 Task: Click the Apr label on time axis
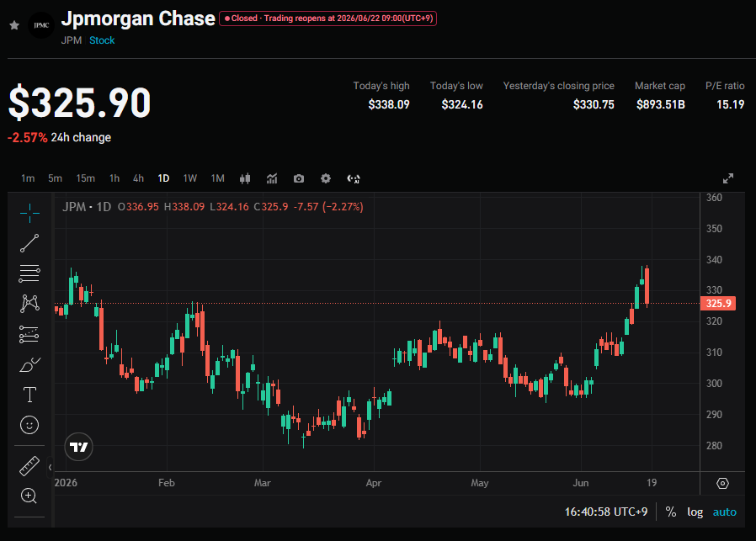pyautogui.click(x=374, y=483)
